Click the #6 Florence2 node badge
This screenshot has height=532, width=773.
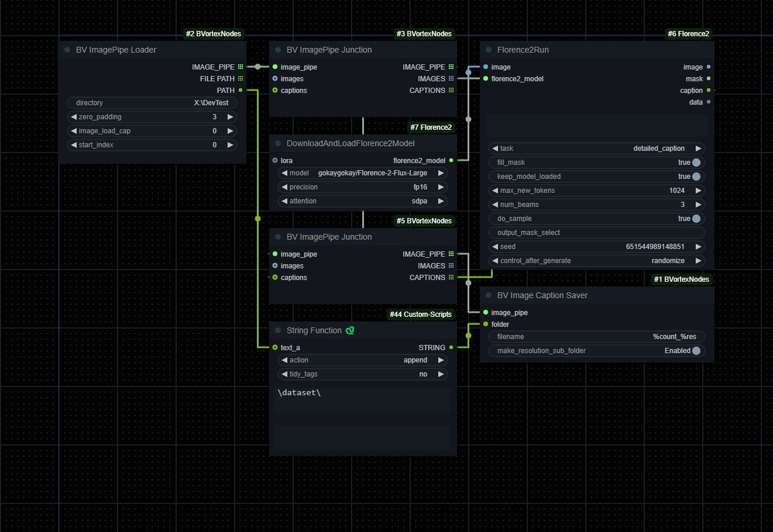click(x=688, y=34)
